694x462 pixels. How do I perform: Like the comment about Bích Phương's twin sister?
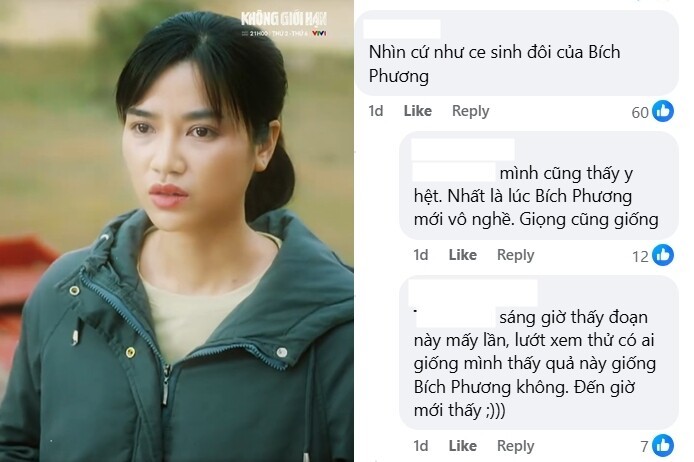tap(417, 111)
